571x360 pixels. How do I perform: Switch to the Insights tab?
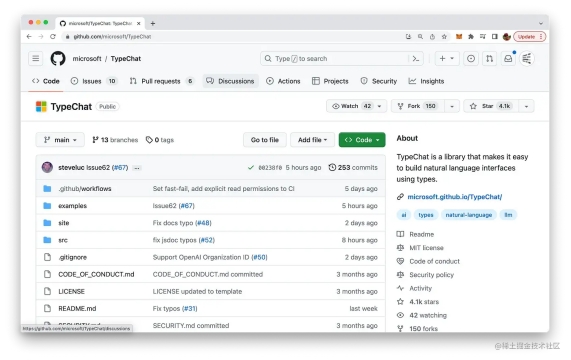pos(426,81)
